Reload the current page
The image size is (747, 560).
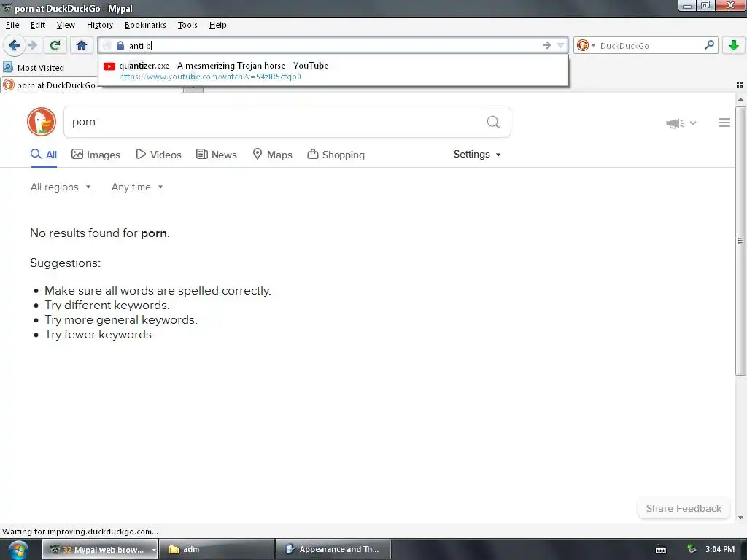pyautogui.click(x=55, y=45)
